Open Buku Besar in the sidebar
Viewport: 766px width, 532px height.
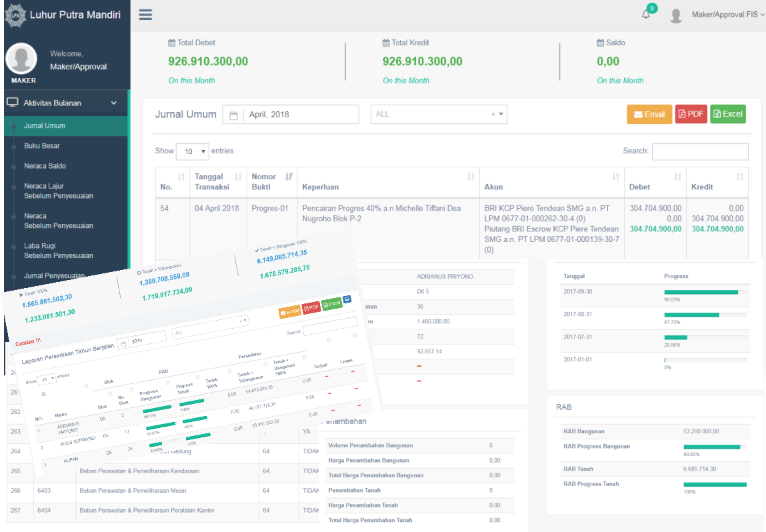[x=42, y=145]
